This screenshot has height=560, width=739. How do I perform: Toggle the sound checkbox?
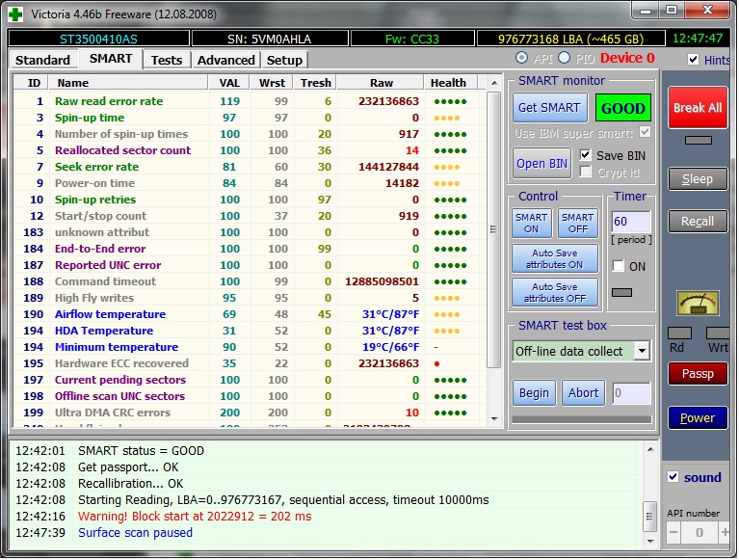pos(673,477)
